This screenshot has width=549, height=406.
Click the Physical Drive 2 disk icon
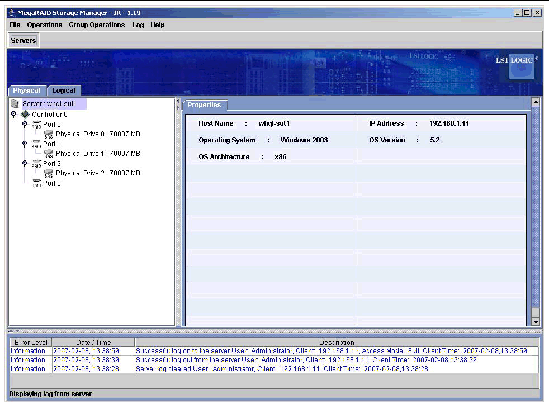pos(49,173)
